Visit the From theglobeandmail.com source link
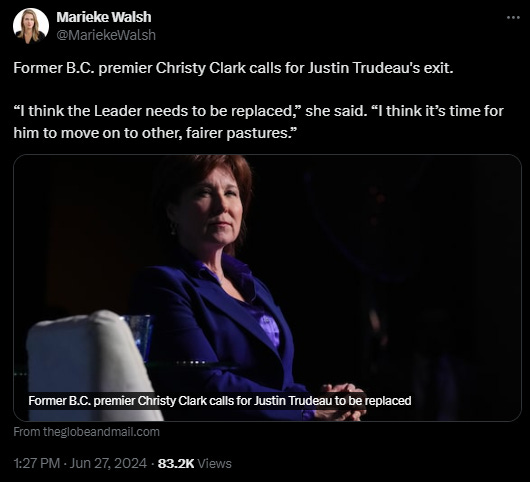This screenshot has height=482, width=530. point(87,432)
